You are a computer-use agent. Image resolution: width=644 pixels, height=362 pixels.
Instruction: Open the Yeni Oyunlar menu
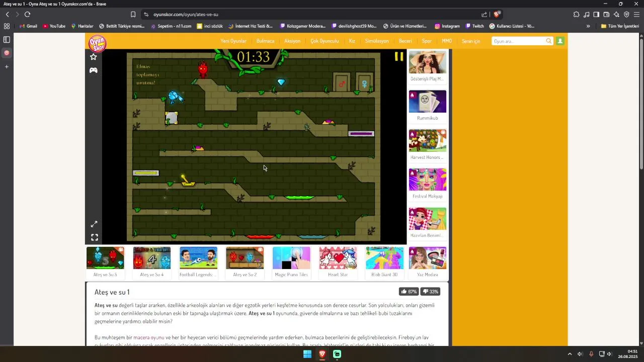tap(233, 41)
